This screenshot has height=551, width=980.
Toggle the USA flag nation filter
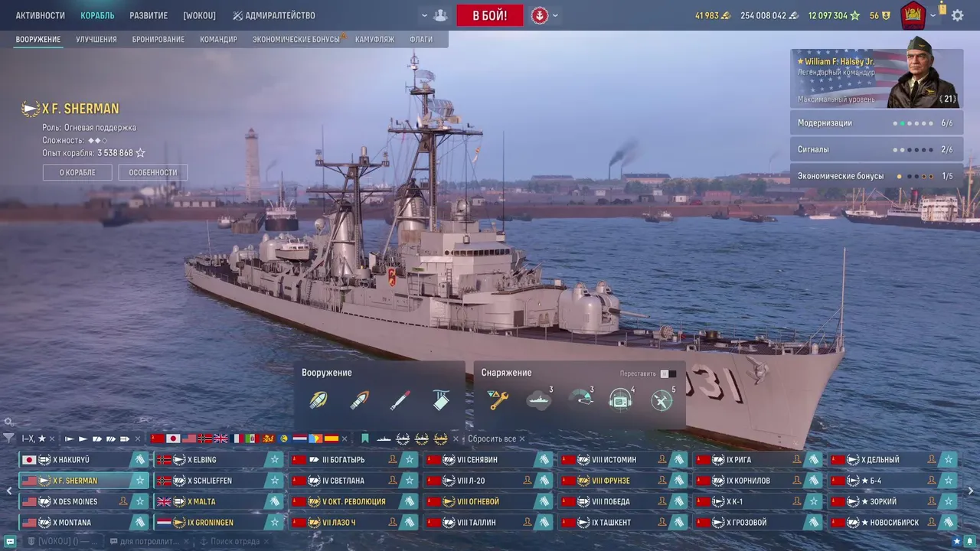click(x=189, y=439)
